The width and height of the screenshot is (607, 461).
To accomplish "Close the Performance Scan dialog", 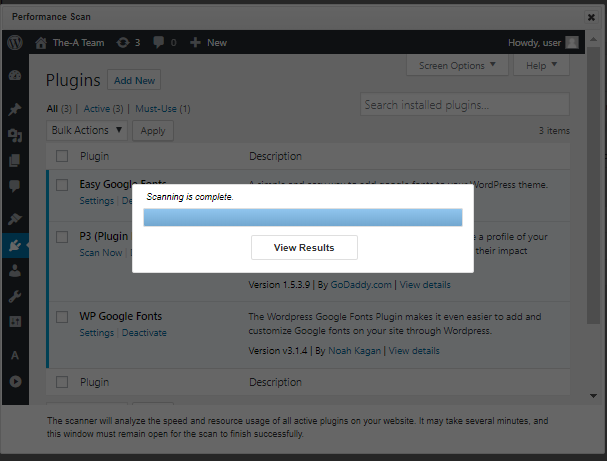I will pos(591,17).
